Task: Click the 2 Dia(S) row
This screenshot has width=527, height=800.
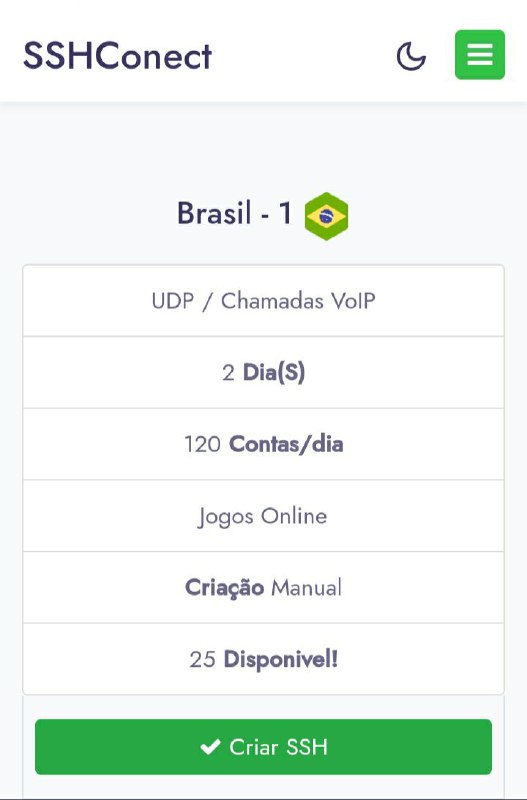Action: pos(263,372)
